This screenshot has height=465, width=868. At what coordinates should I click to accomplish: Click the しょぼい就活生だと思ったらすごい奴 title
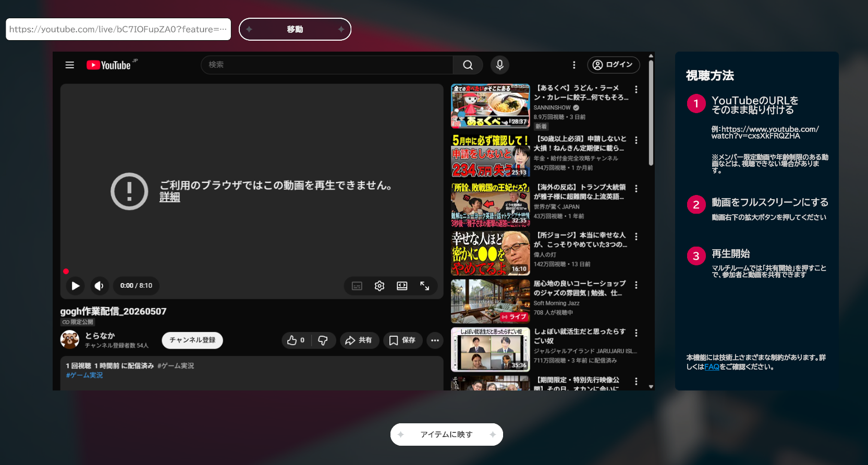579,336
